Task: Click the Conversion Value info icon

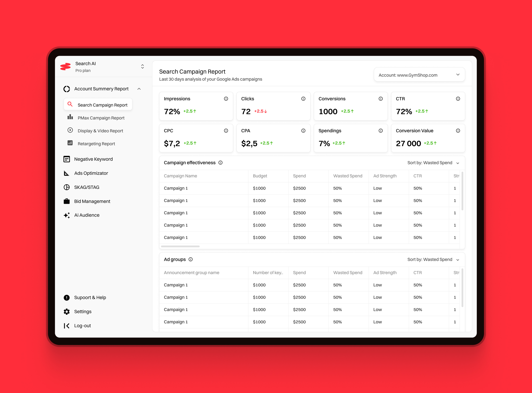Action: click(458, 131)
